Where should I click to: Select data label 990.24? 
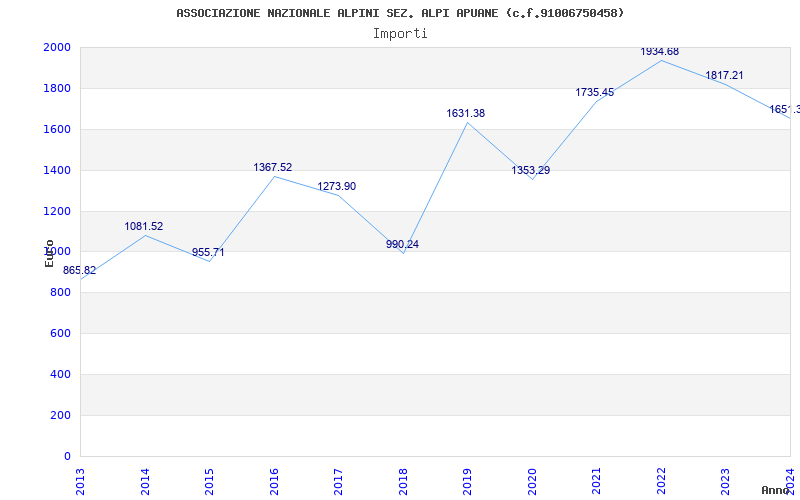click(402, 244)
